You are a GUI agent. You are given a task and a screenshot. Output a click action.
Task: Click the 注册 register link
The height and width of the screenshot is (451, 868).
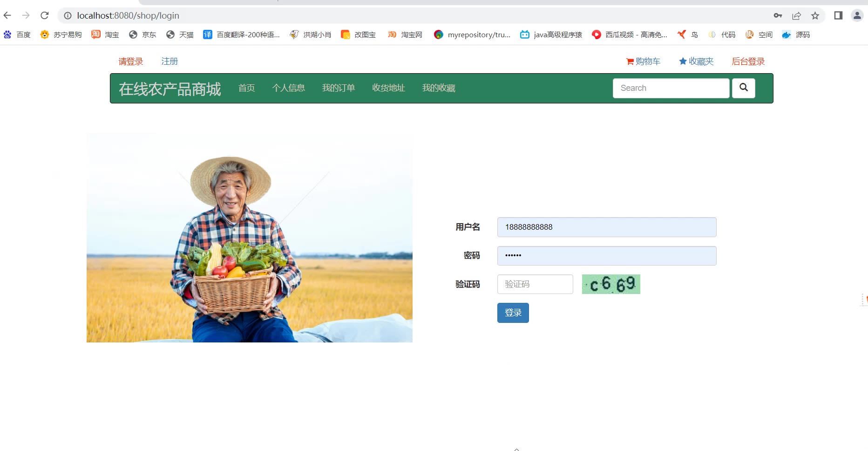click(x=170, y=61)
